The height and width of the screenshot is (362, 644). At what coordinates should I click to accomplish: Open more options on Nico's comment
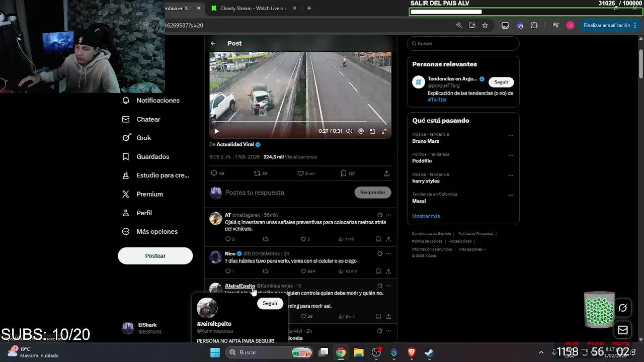pos(388,254)
